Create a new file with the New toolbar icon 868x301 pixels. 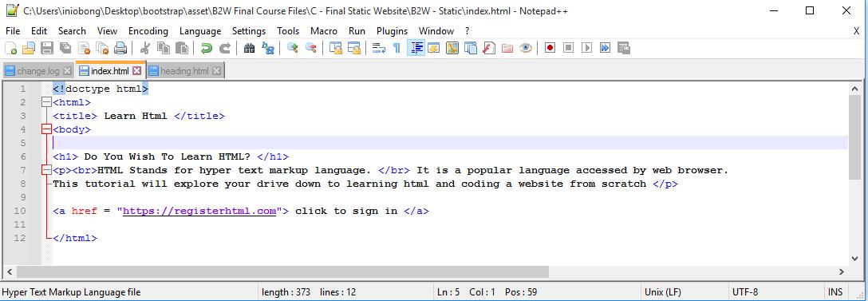pyautogui.click(x=10, y=48)
